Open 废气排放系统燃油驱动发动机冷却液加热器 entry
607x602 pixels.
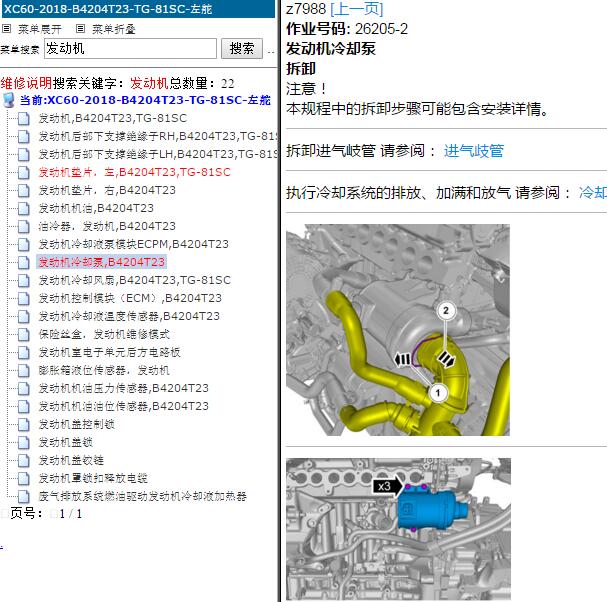point(142,496)
